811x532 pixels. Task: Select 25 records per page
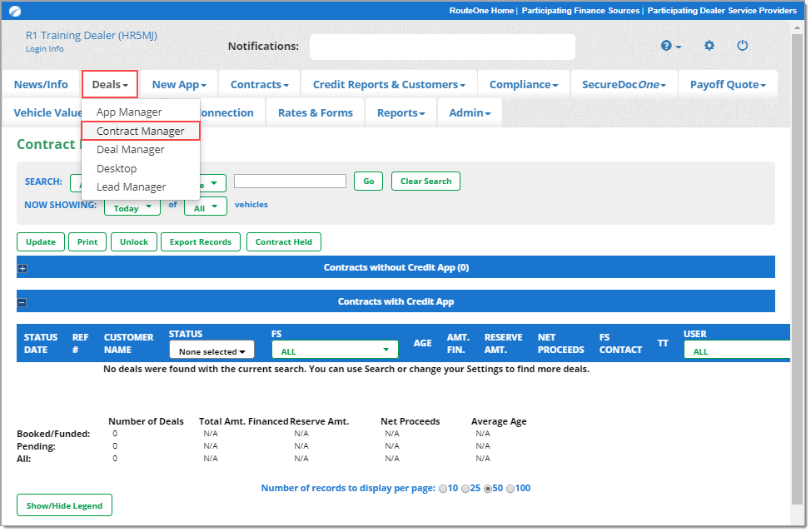465,489
